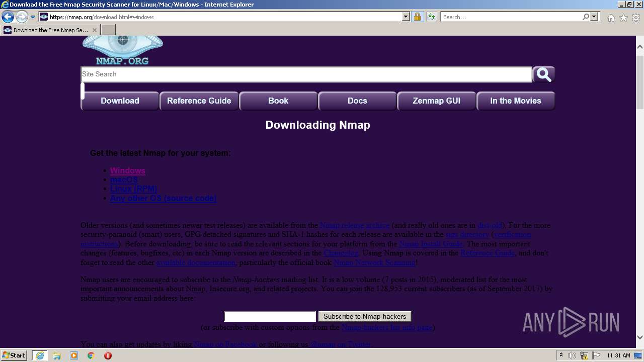Click the page scrollbar up arrow
644x362 pixels.
640,47
